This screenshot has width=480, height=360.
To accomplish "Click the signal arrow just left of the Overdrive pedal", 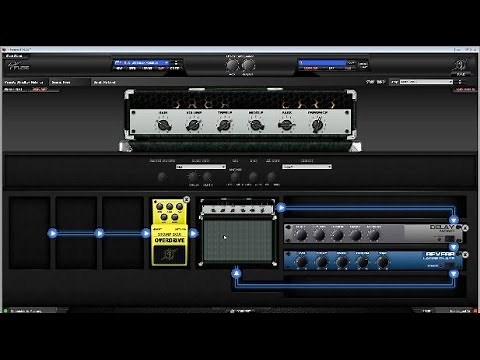I will coord(146,233).
